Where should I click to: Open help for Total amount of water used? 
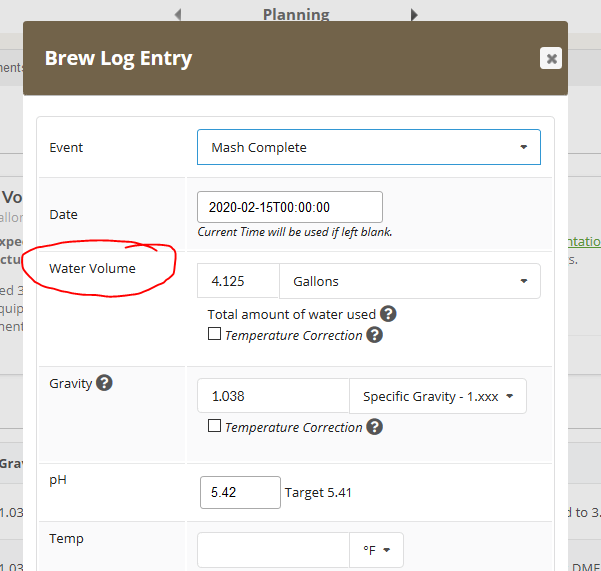[388, 314]
